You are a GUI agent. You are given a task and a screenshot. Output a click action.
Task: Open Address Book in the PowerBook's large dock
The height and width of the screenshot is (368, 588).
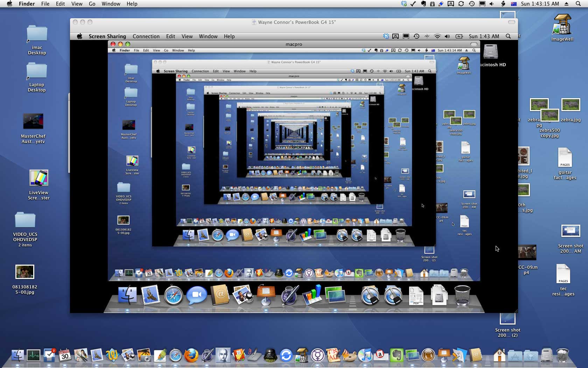[220, 294]
